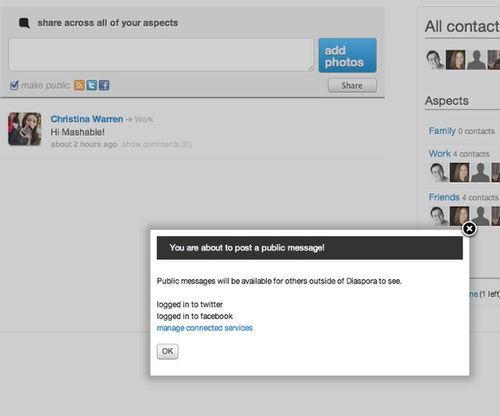The width and height of the screenshot is (500, 416).
Task: Show comments on Hi Mashable post
Action: pos(157,144)
